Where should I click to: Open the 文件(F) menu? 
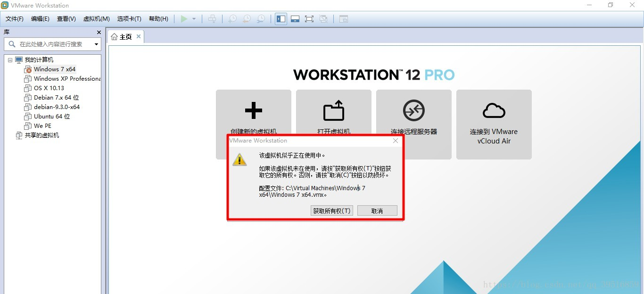pyautogui.click(x=15, y=19)
